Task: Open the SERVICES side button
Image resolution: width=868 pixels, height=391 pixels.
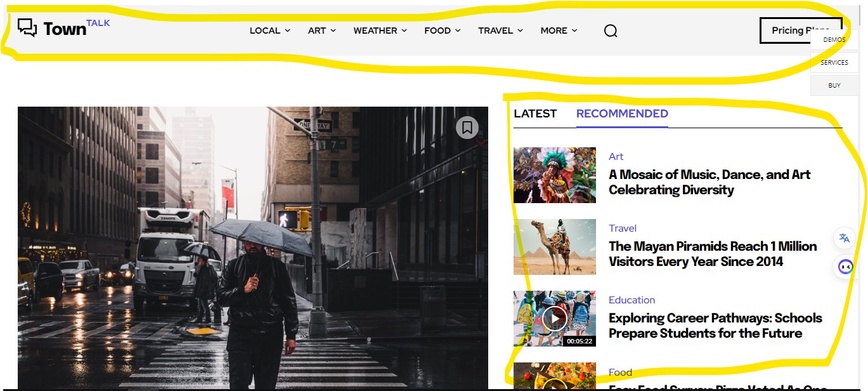Action: [834, 62]
